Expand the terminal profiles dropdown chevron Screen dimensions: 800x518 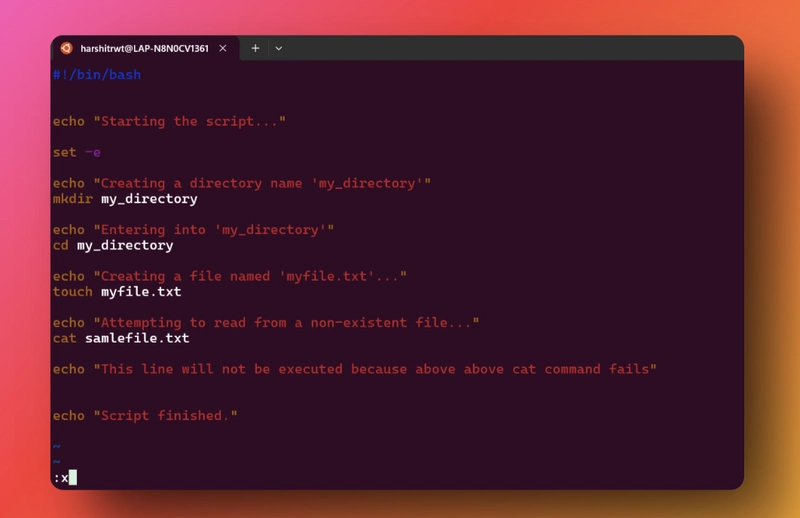coord(279,48)
